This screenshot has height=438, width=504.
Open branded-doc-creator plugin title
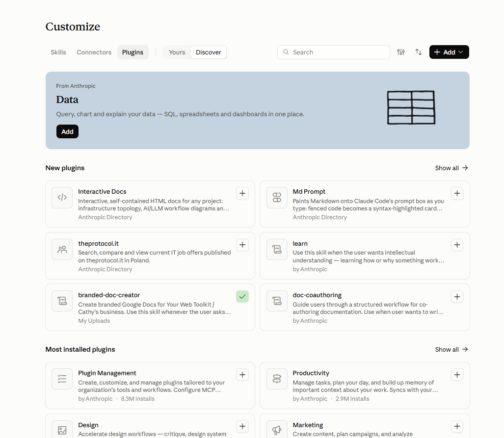[109, 295]
